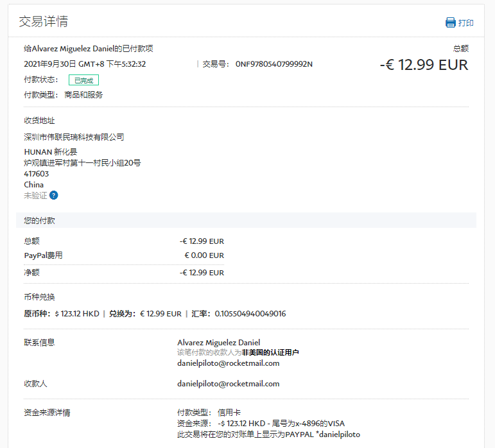Click the postal code 417603
This screenshot has height=448, width=495.
(x=37, y=174)
